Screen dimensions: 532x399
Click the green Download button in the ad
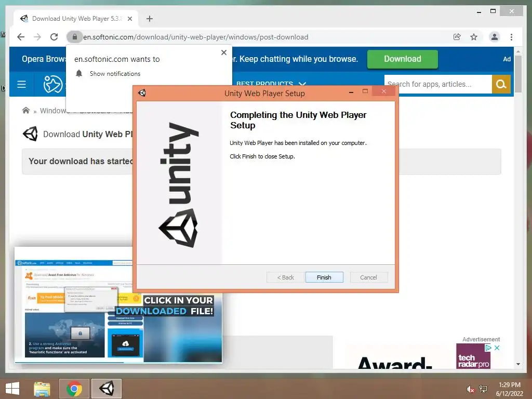click(x=403, y=59)
